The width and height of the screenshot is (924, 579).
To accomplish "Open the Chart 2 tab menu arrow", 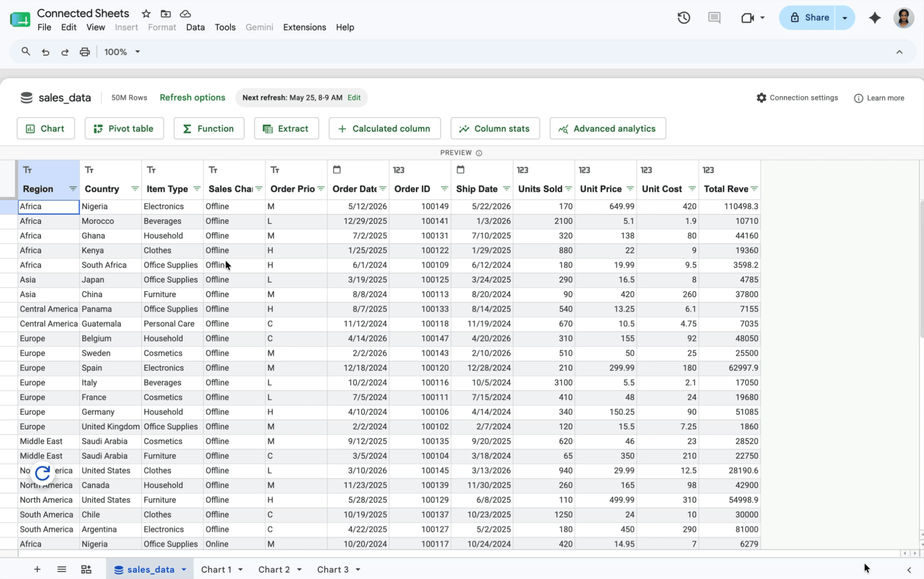I will pyautogui.click(x=299, y=569).
